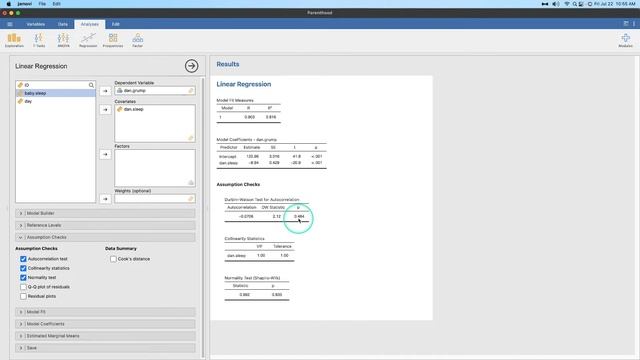Open the Apple menu
The image size is (640, 360).
9,4
